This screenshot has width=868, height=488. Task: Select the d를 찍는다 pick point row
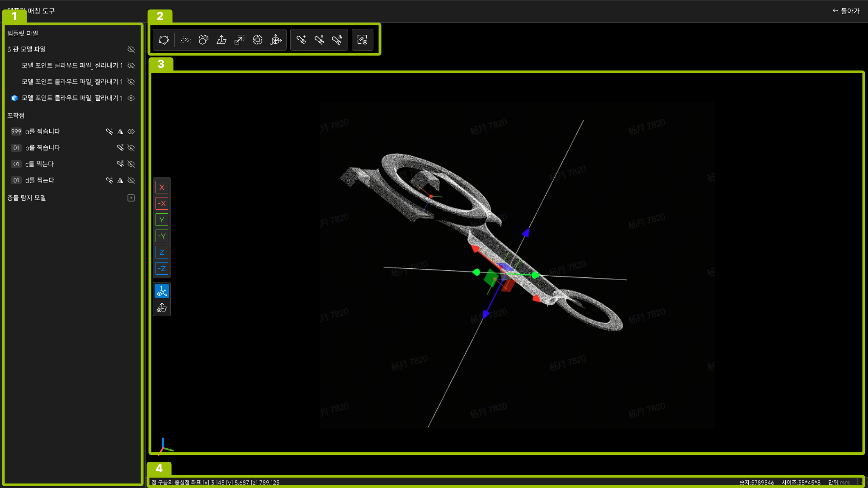click(72, 180)
